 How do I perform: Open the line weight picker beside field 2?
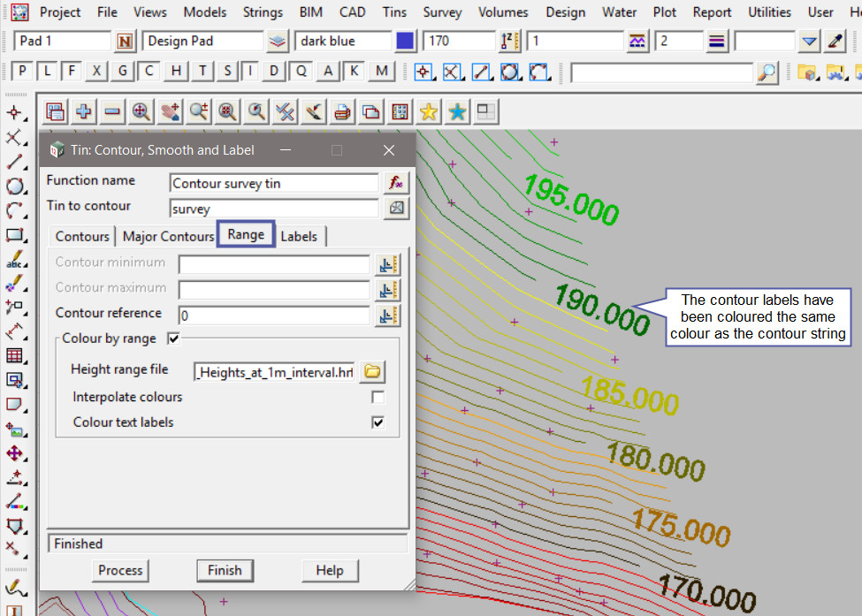point(717,42)
